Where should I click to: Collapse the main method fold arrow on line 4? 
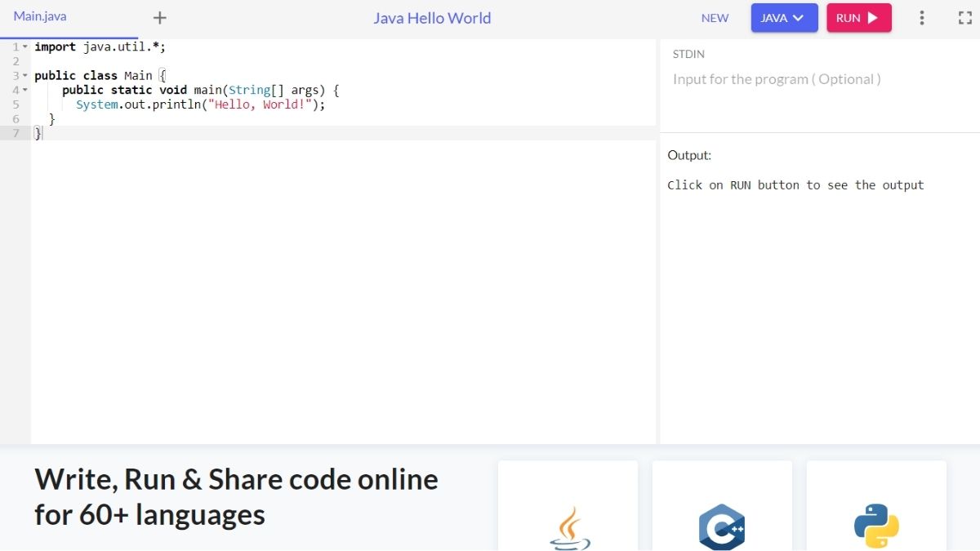tap(25, 90)
